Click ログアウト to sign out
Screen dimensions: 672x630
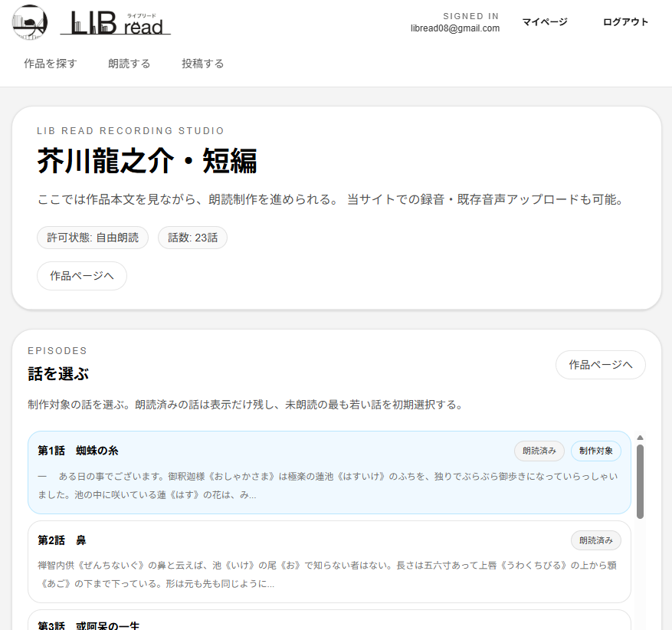point(625,22)
